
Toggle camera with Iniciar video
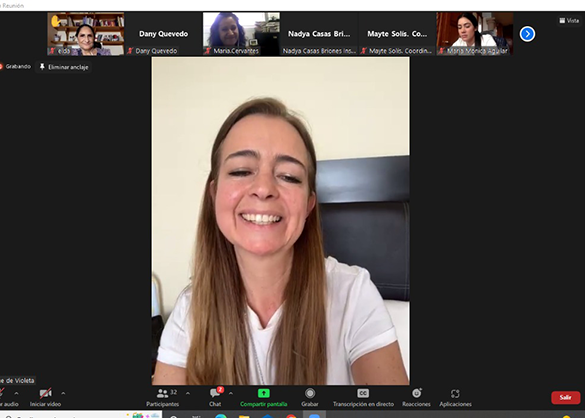46,397
